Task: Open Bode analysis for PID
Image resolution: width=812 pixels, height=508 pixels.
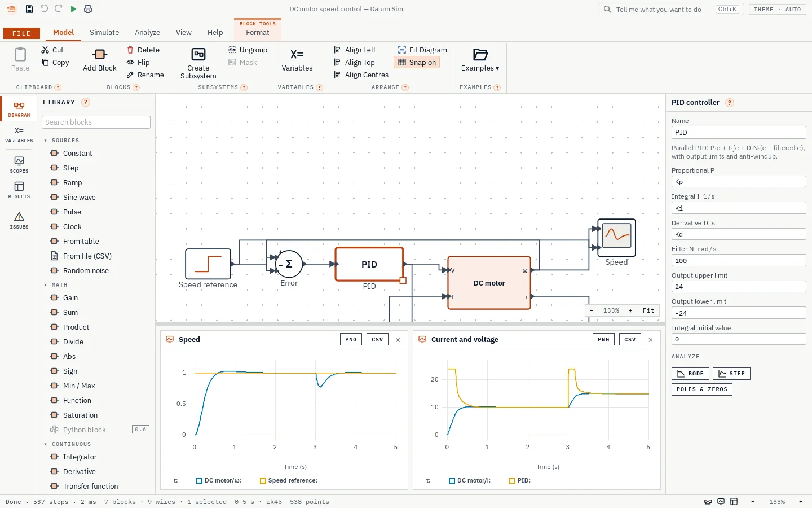Action: coord(691,374)
